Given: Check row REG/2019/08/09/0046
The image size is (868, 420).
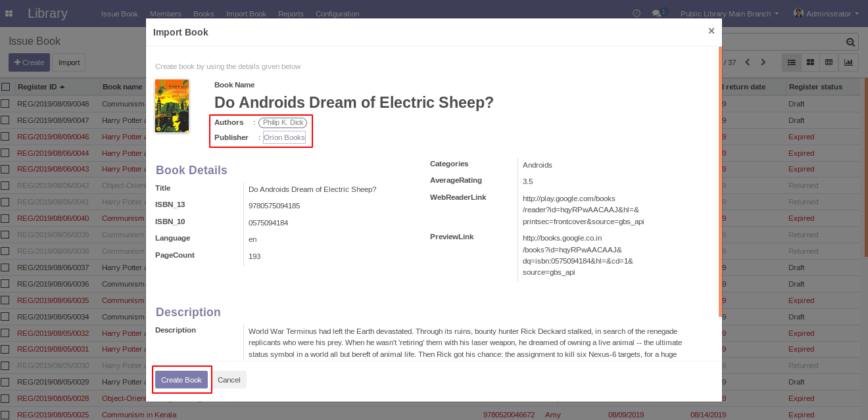Looking at the screenshot, I should click(x=5, y=137).
